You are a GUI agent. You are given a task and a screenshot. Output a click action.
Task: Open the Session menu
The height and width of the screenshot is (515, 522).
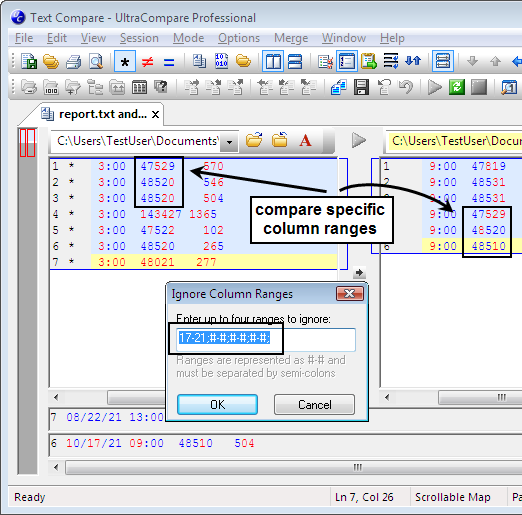tap(139, 38)
